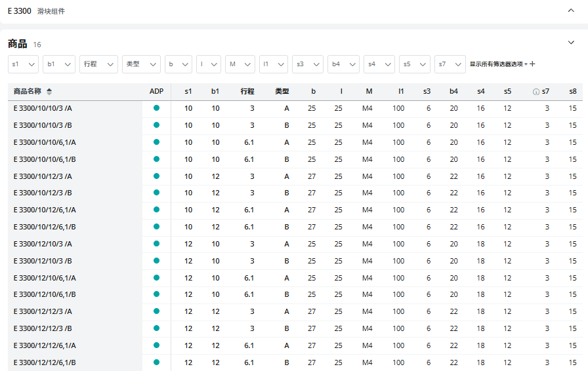588x371 pixels.
Task: Open the b4 filter dropdown
Action: pyautogui.click(x=343, y=64)
